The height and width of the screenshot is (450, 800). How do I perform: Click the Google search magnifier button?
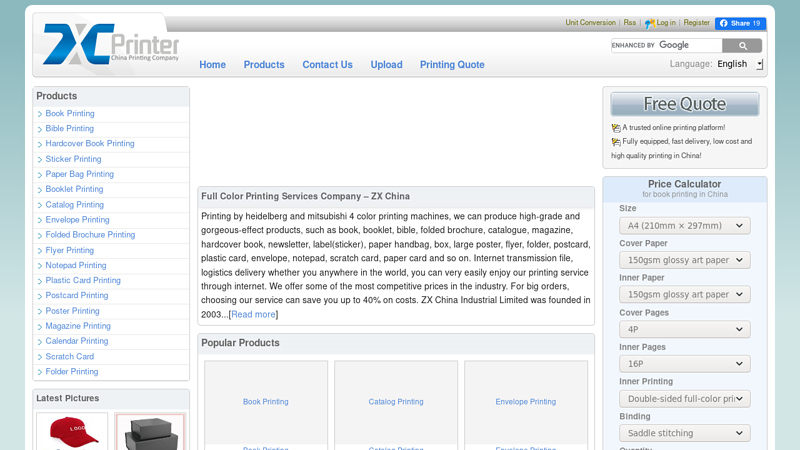click(x=742, y=45)
